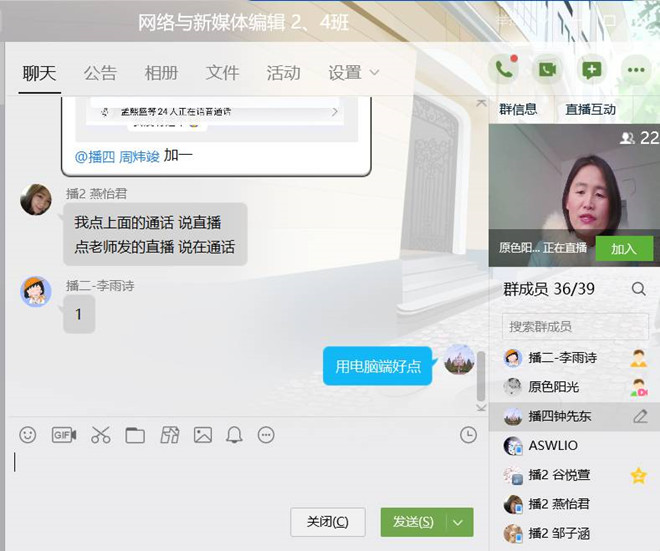This screenshot has width=660, height=551.
Task: Open chat history clock icon
Action: click(468, 435)
